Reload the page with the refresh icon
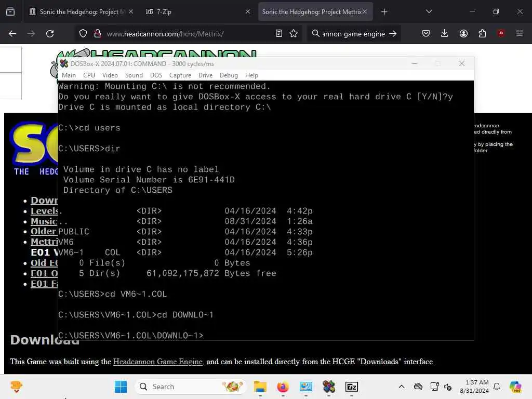532x399 pixels. pos(50,34)
